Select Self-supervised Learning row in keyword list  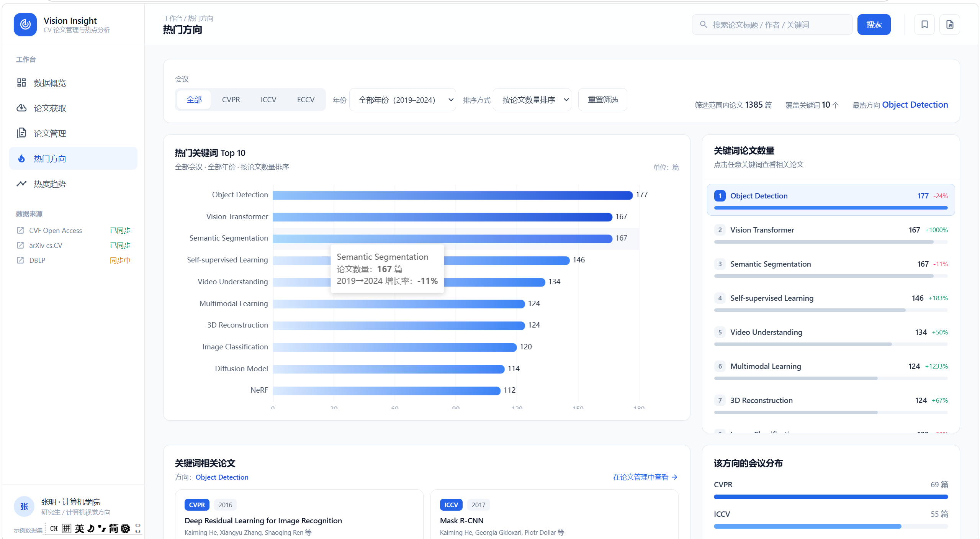[831, 302]
